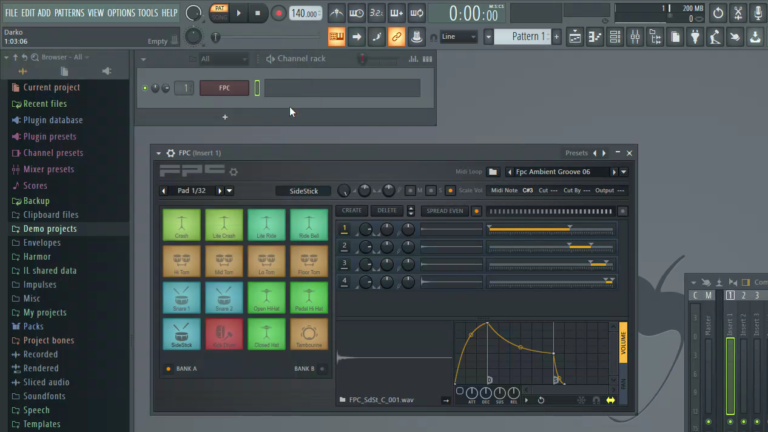Image resolution: width=768 pixels, height=432 pixels.
Task: Select the Closed Hat pad
Action: (x=266, y=333)
